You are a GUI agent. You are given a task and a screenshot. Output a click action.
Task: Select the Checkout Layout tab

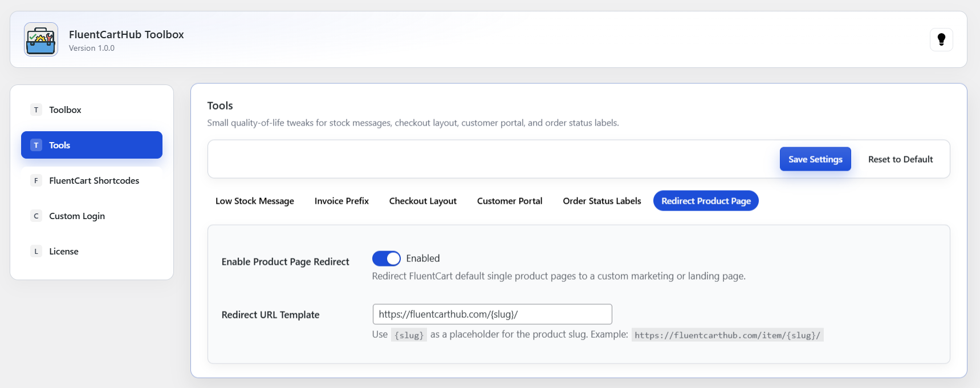point(422,201)
